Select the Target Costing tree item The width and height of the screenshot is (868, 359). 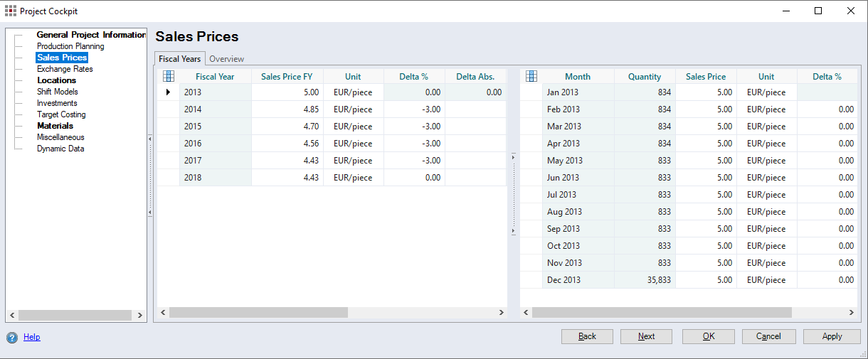tap(61, 114)
